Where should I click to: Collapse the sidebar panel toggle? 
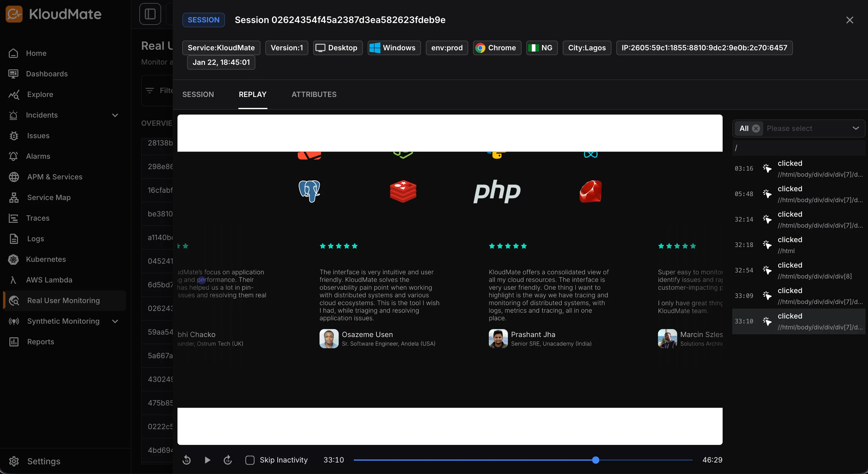tap(150, 14)
